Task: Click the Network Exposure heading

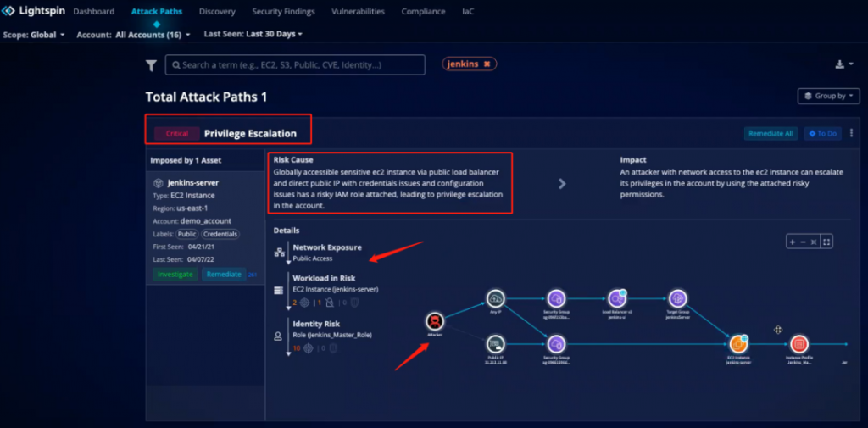Action: coord(327,247)
